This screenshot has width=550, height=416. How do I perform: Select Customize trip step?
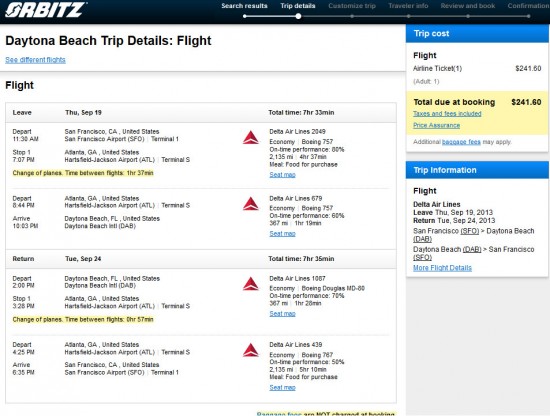click(352, 6)
